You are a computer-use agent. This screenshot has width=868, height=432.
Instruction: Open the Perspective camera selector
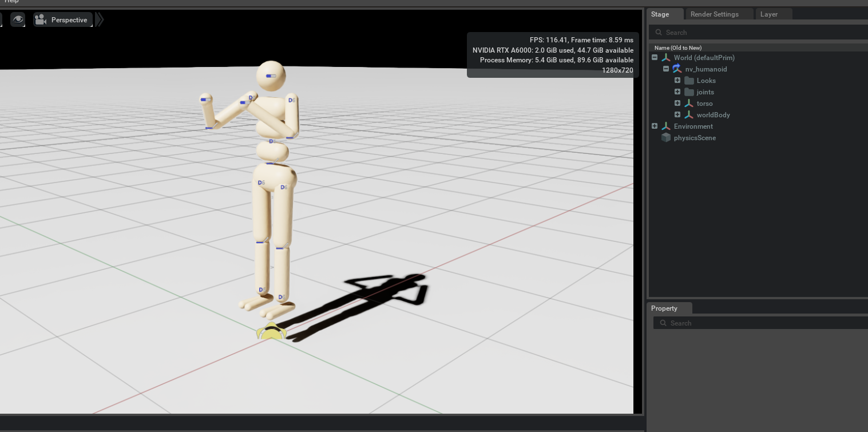coord(69,19)
